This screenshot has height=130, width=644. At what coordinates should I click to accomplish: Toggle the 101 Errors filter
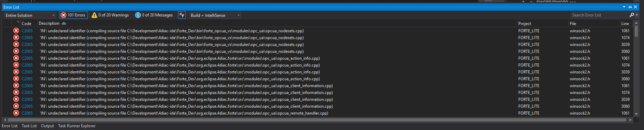pos(73,15)
